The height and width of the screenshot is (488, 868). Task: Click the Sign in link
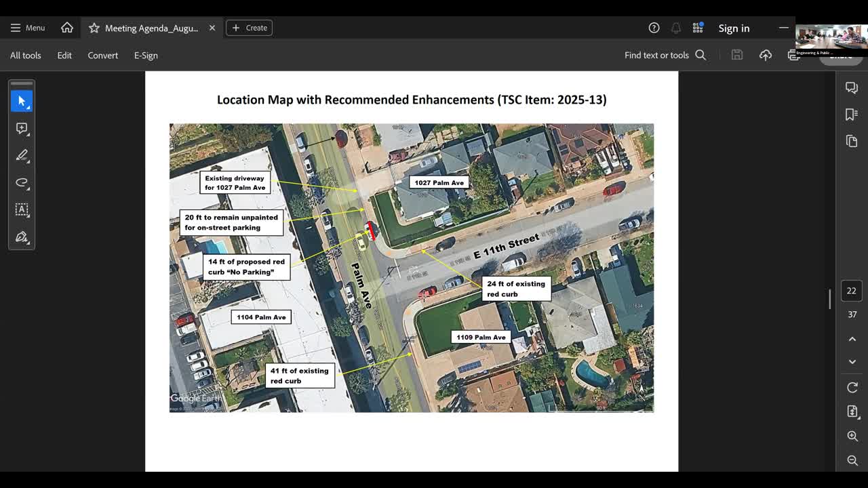coord(734,28)
